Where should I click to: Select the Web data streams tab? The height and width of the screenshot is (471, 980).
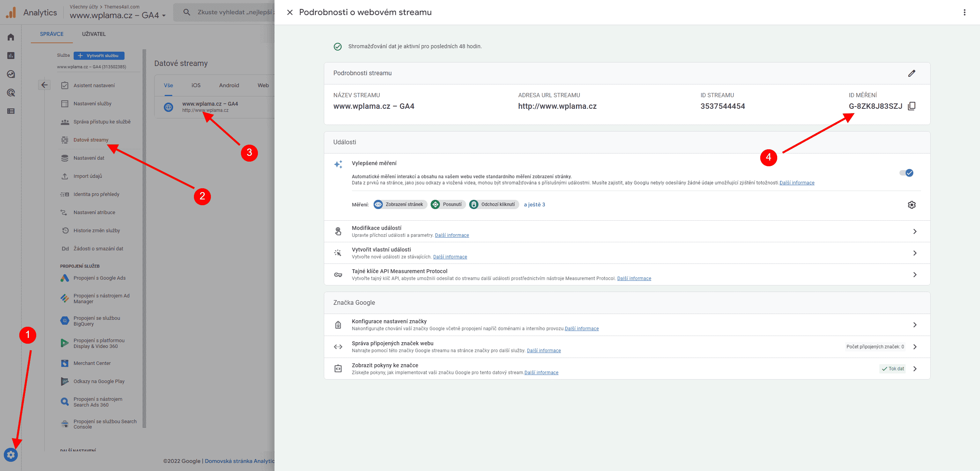[263, 86]
